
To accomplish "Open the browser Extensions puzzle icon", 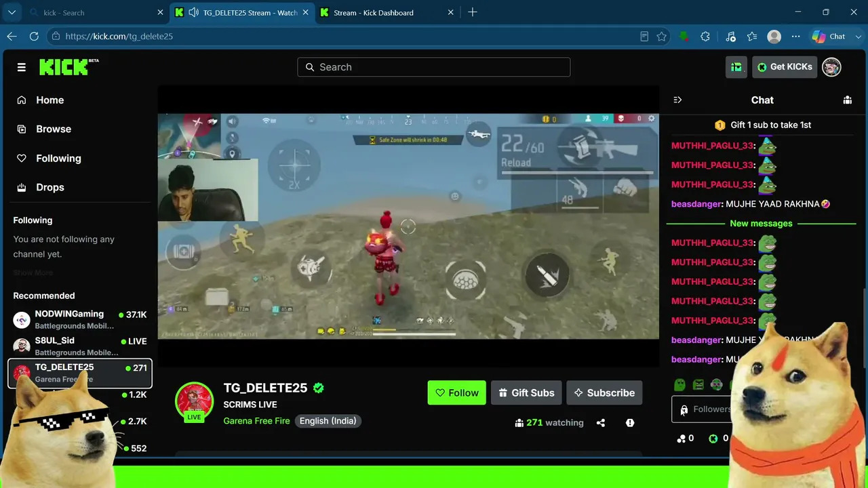I will (705, 37).
